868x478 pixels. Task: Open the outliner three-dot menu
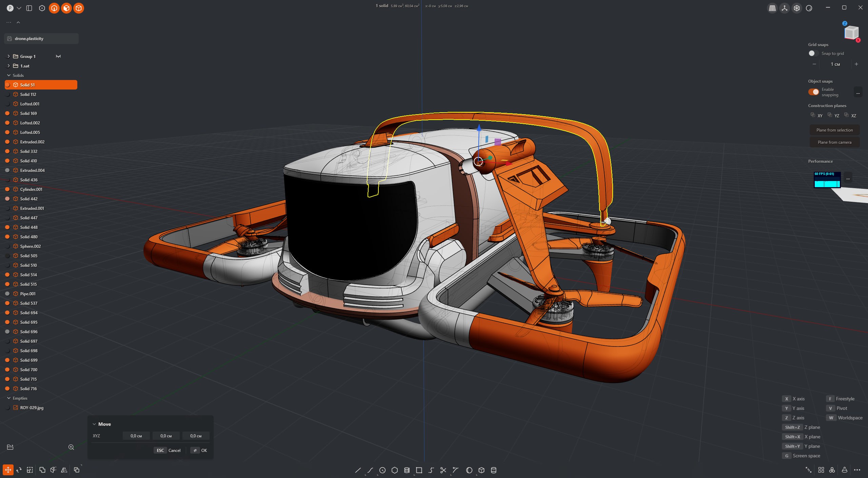tap(9, 22)
